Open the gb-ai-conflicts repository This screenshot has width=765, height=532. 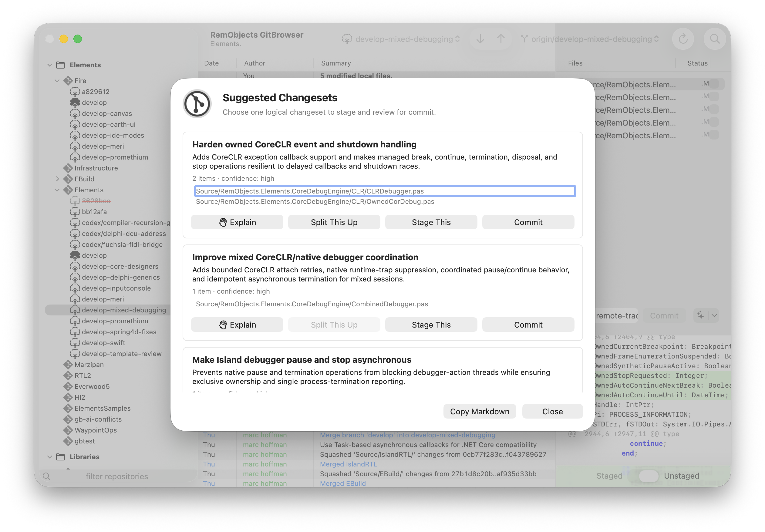click(98, 419)
